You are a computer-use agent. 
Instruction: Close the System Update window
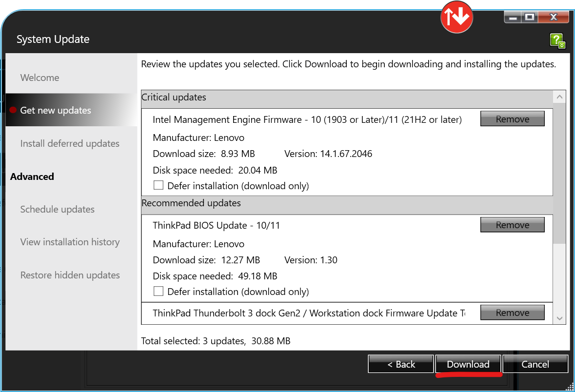(x=554, y=17)
